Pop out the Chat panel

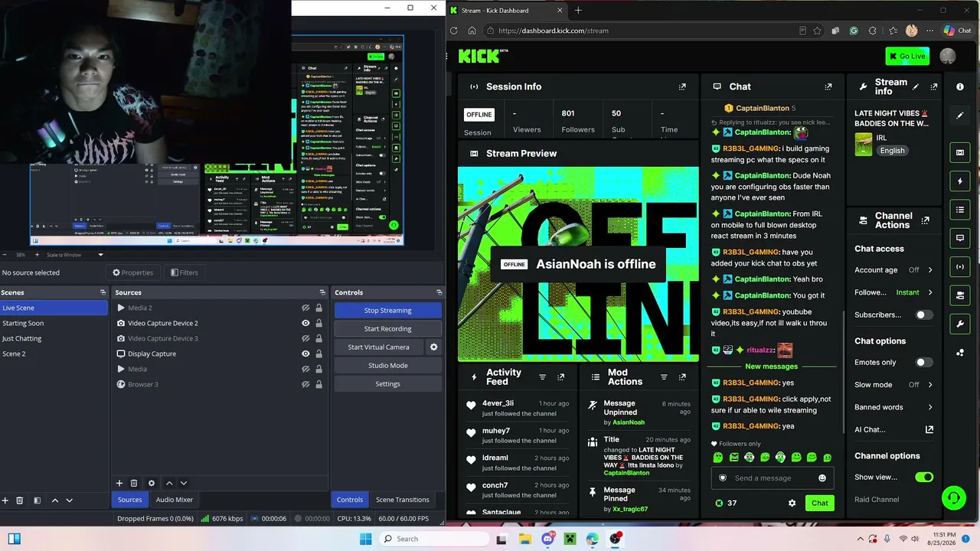(x=828, y=86)
